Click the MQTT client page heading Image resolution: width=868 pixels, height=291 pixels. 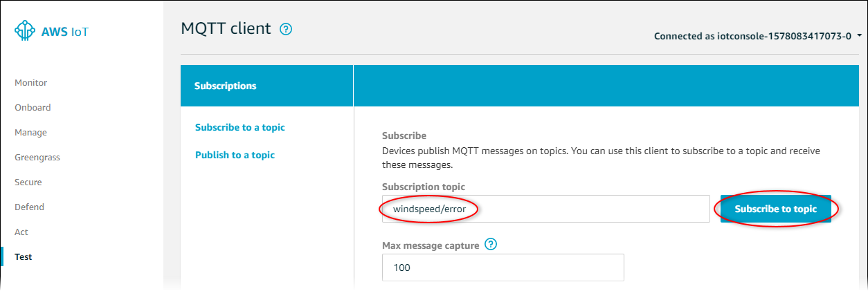(x=226, y=29)
